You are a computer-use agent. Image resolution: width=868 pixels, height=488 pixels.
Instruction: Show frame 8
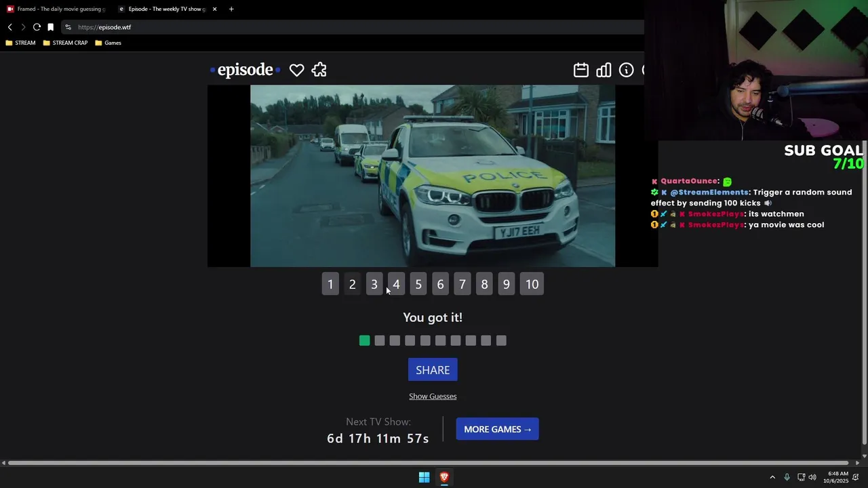point(484,285)
